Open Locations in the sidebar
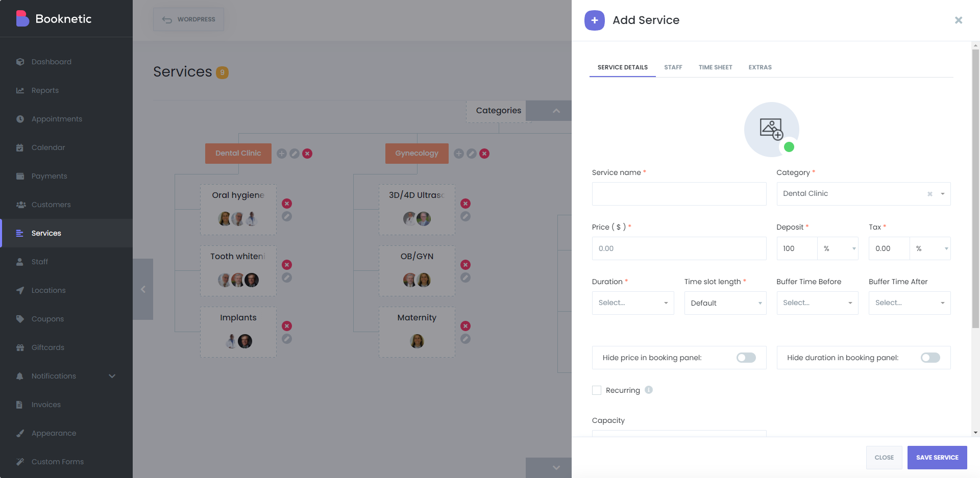980x478 pixels. point(66,290)
